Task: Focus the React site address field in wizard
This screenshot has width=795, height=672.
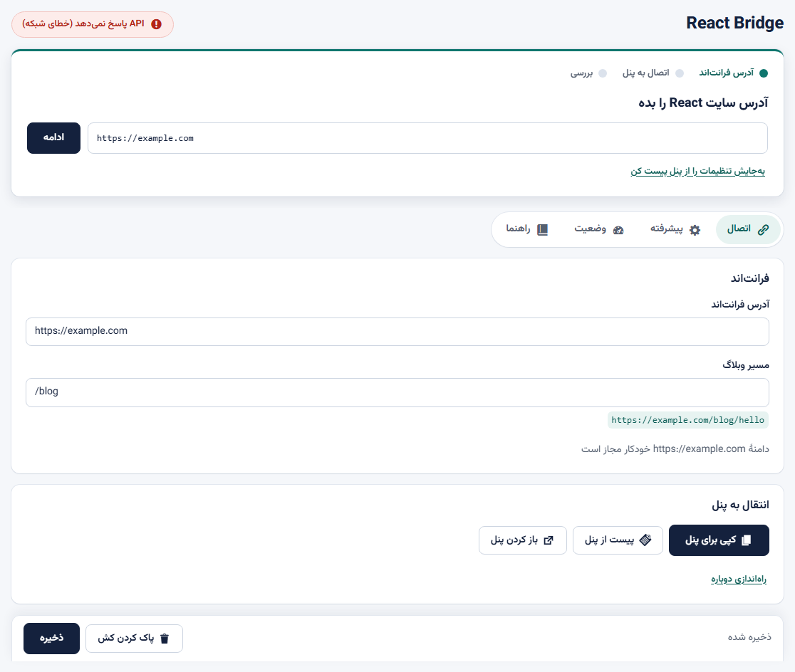Action: coord(427,138)
